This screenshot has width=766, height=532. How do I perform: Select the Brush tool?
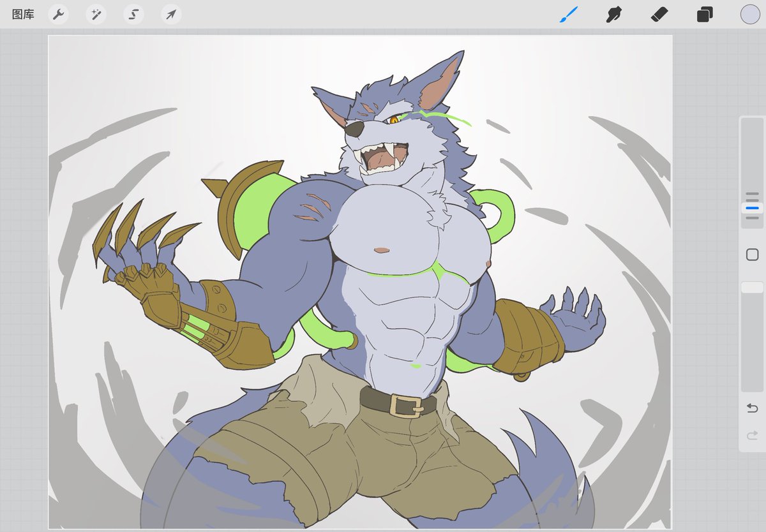pos(569,14)
